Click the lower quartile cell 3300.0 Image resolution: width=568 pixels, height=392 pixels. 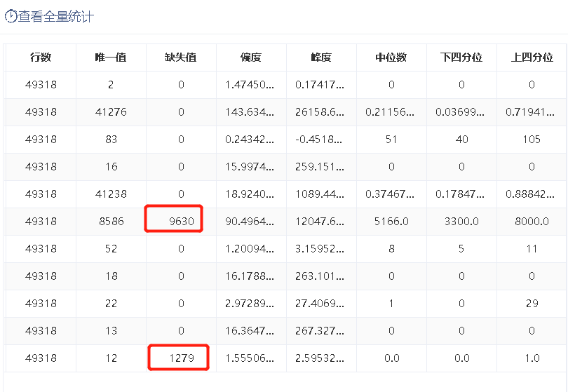click(461, 222)
